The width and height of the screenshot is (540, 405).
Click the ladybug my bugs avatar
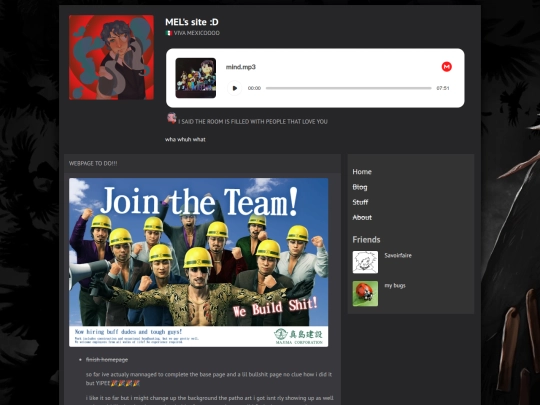(x=365, y=293)
